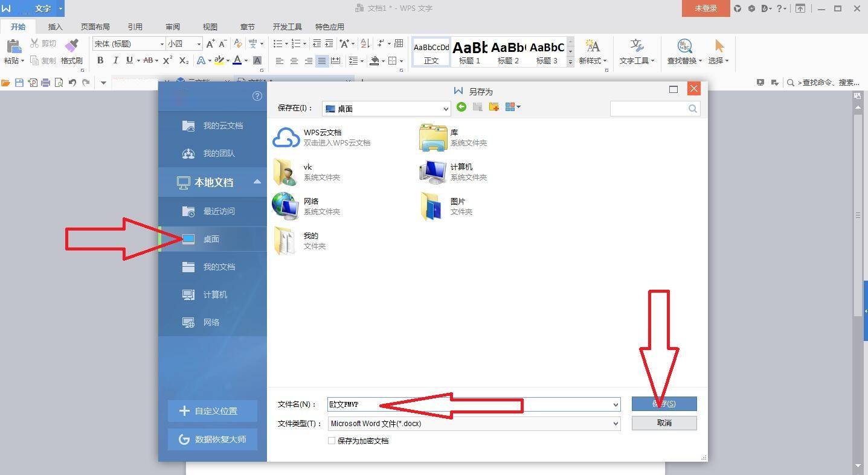This screenshot has height=475, width=868.
Task: Create new folder in Save As dialog
Action: 494,107
